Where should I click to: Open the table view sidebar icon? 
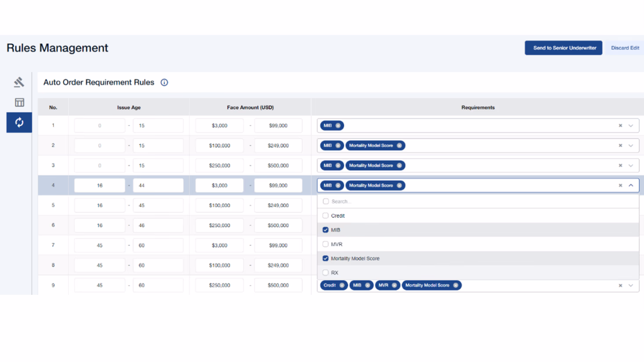(x=19, y=102)
